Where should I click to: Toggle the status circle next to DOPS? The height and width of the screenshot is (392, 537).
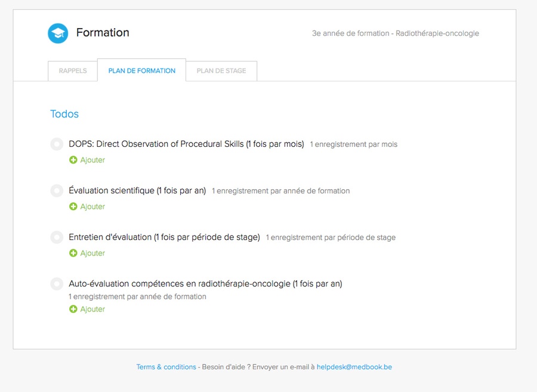pos(57,144)
